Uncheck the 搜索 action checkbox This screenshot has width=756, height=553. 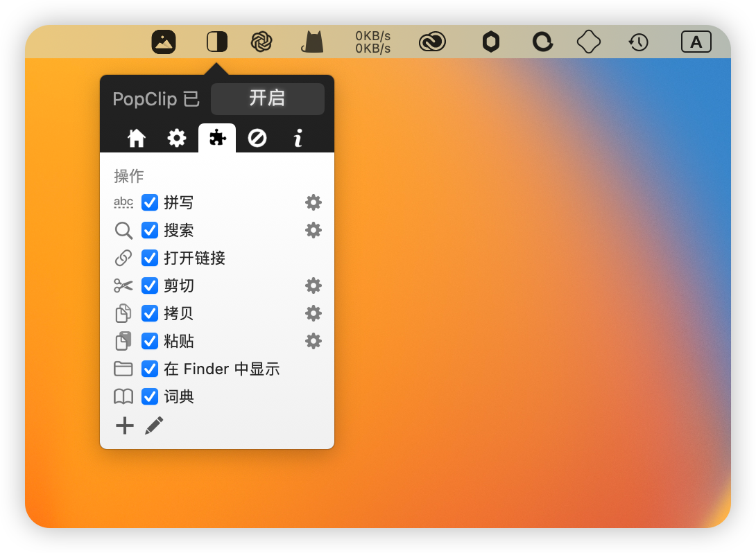tap(149, 230)
